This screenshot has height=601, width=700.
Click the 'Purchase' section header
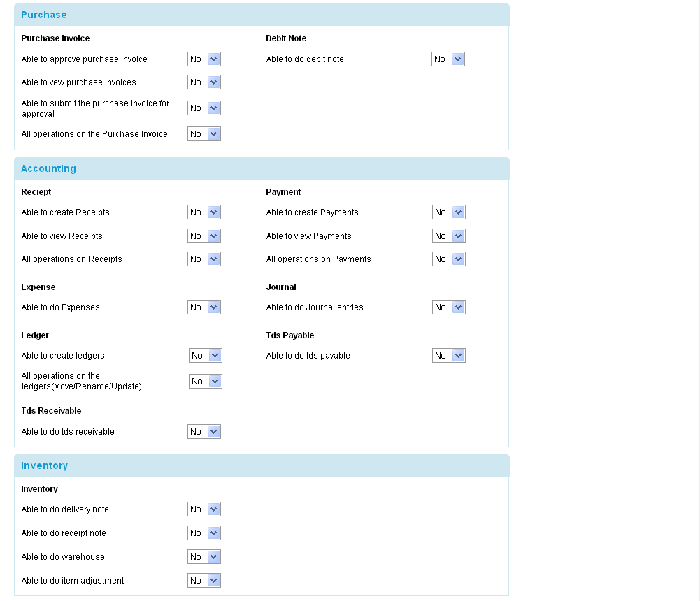point(43,14)
